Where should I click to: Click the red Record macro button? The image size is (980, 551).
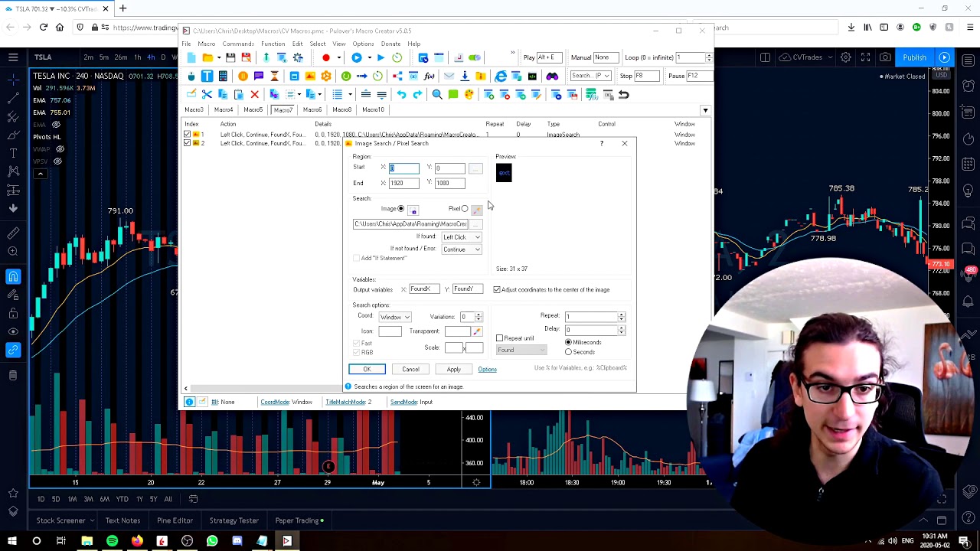click(x=326, y=57)
